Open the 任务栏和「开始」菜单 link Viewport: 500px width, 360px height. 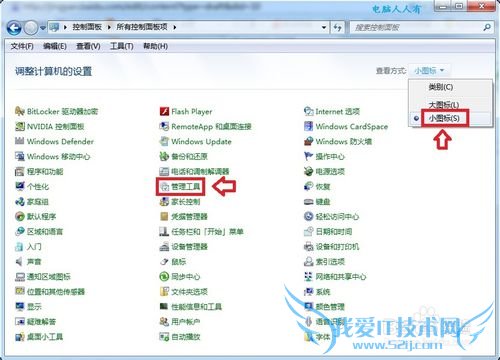207,231
